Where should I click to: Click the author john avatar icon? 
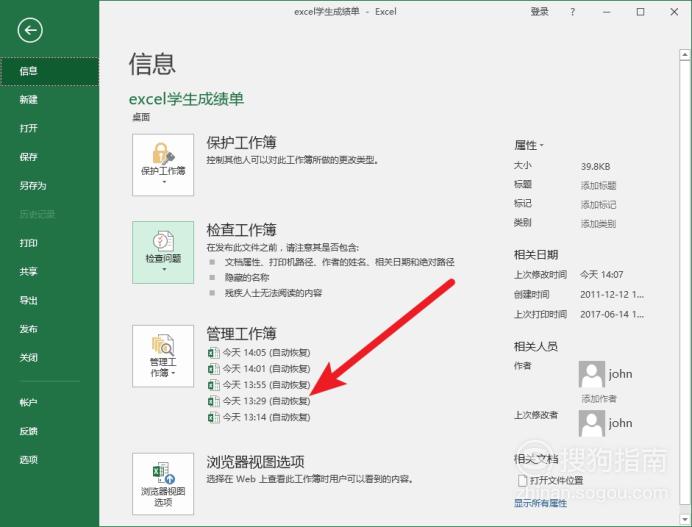591,374
